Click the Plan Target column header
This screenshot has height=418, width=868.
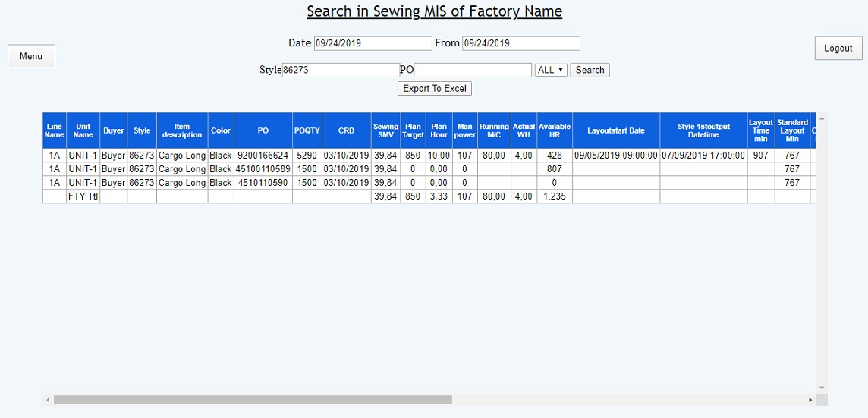click(x=413, y=130)
